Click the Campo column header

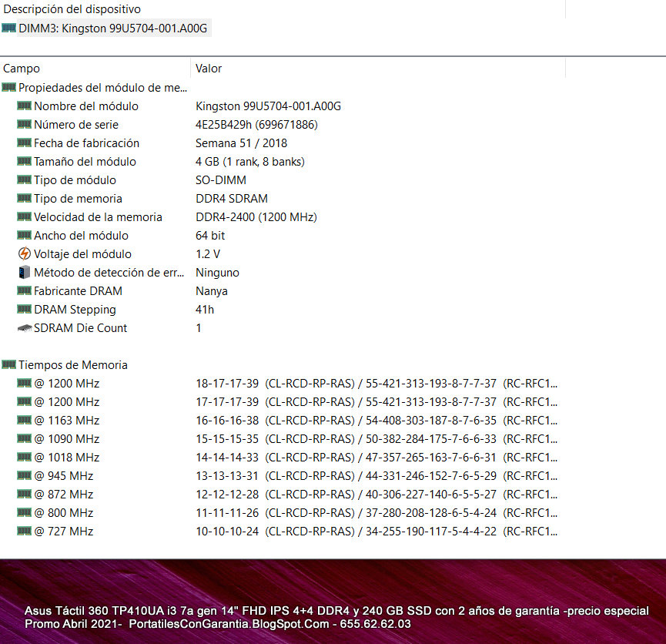pyautogui.click(x=22, y=68)
